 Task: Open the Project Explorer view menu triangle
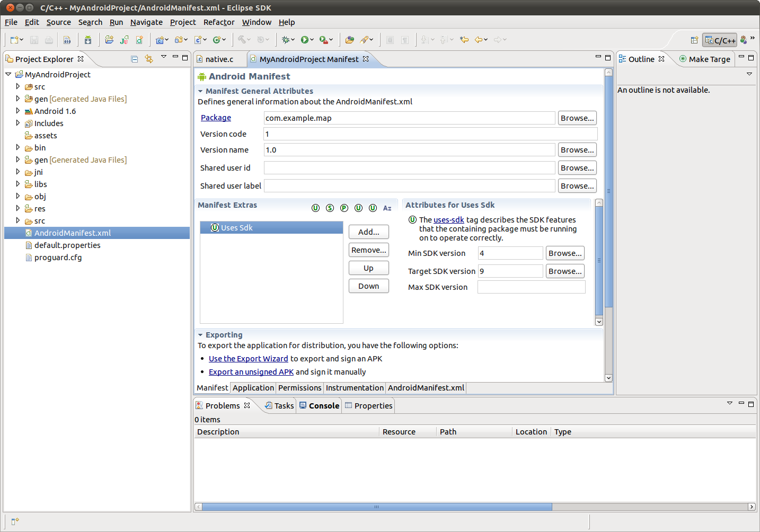point(164,57)
